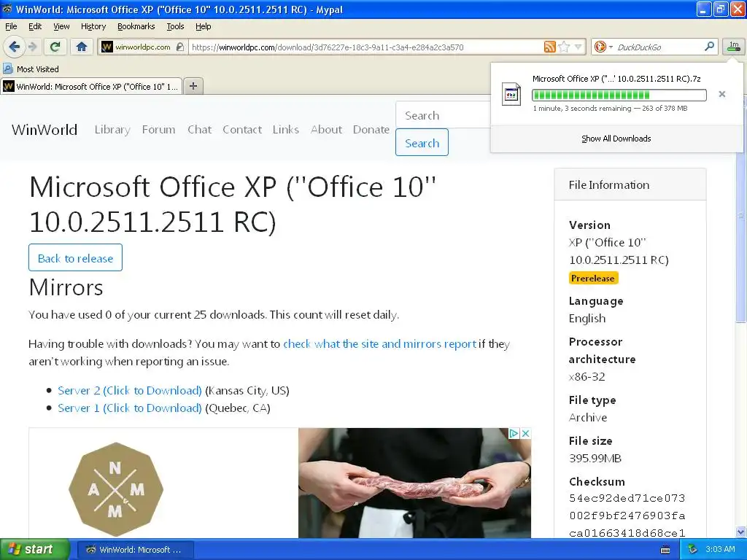Open the Chat nav link
Image resolution: width=747 pixels, height=560 pixels.
pos(199,130)
